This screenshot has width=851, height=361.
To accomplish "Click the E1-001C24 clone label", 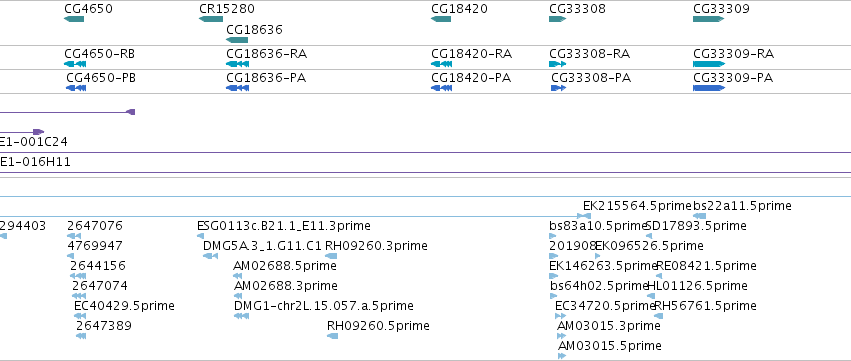I will pos(34,142).
